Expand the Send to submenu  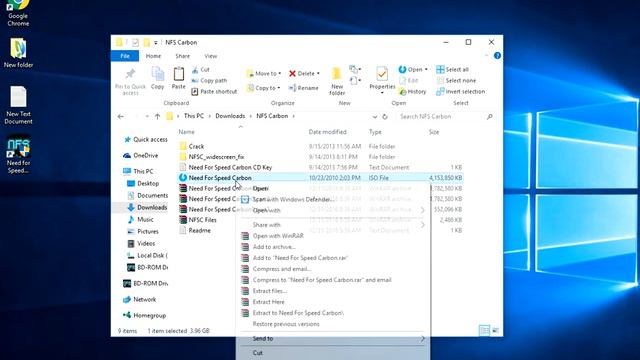pyautogui.click(x=333, y=339)
